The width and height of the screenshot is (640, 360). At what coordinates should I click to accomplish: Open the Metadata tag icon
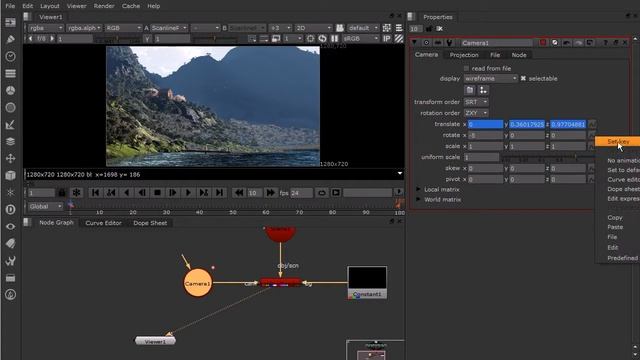(10, 243)
